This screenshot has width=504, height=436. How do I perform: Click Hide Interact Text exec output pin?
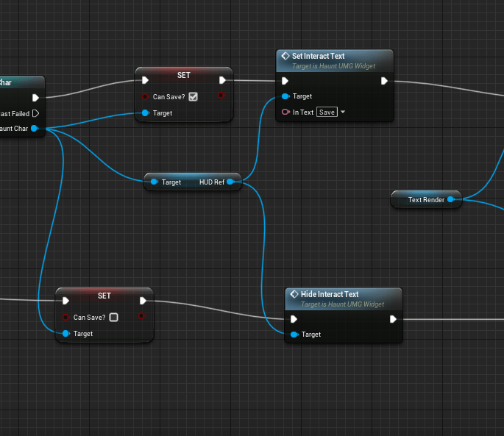click(x=393, y=319)
